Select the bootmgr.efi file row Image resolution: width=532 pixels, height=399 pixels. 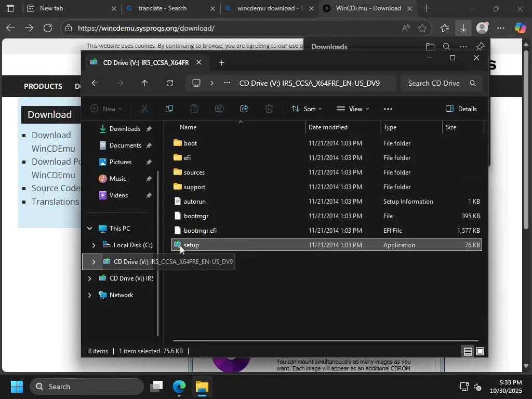click(327, 230)
